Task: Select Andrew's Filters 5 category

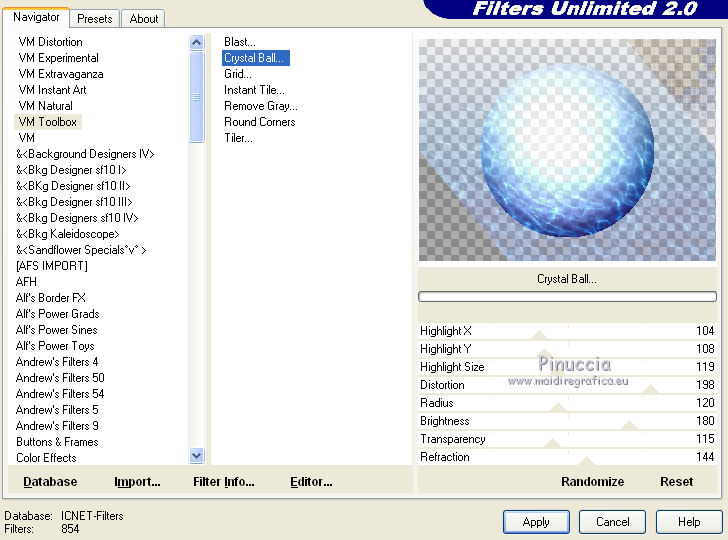Action: (x=57, y=410)
